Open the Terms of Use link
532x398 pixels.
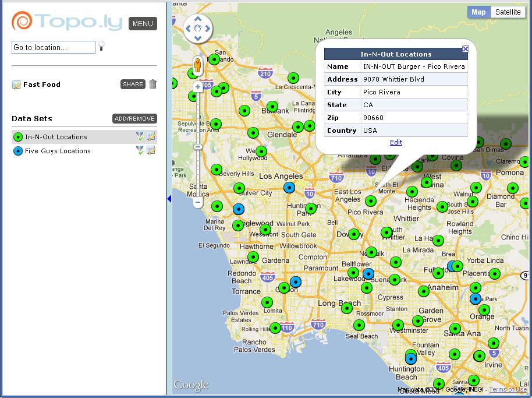pyautogui.click(x=508, y=389)
